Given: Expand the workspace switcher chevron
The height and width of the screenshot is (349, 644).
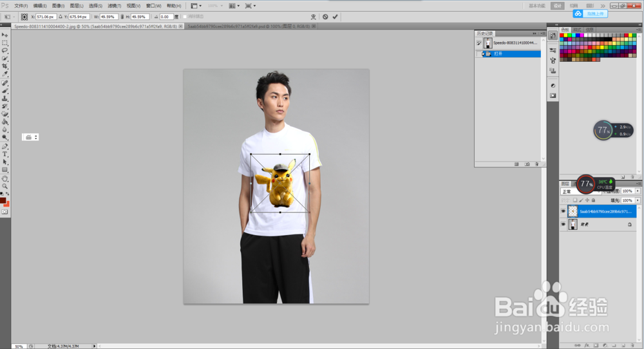Looking at the screenshot, I should (x=603, y=6).
